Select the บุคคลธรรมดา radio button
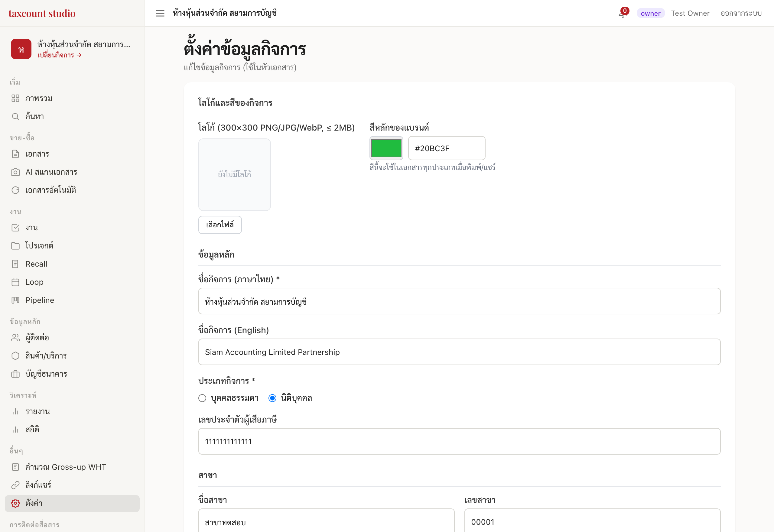Image resolution: width=774 pixels, height=532 pixels. tap(202, 398)
